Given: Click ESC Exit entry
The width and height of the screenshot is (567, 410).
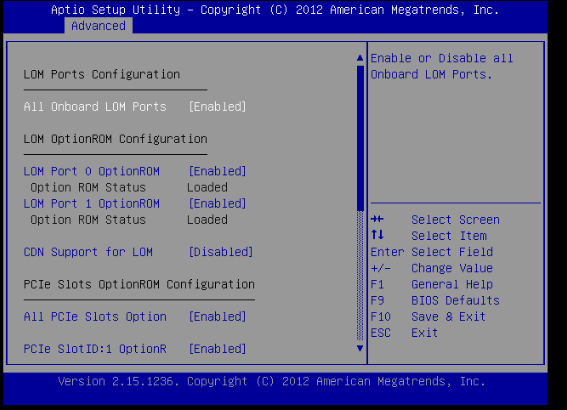Looking at the screenshot, I should point(404,333).
